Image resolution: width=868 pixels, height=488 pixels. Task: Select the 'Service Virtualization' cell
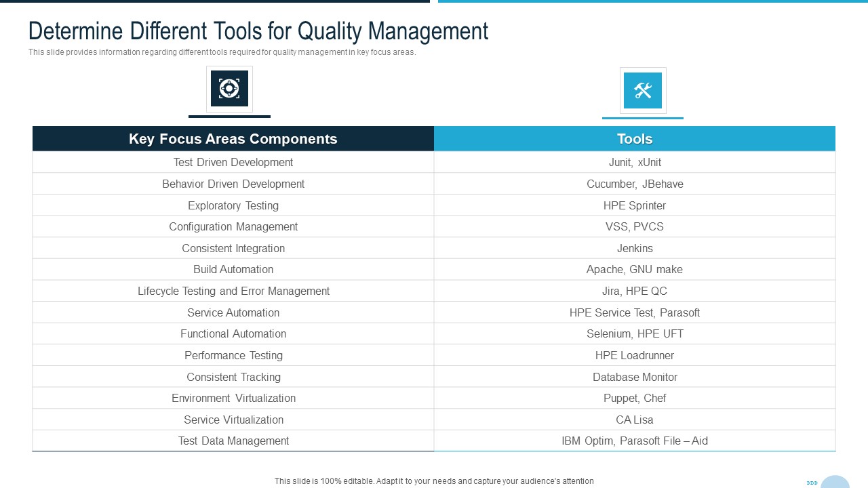(x=233, y=420)
